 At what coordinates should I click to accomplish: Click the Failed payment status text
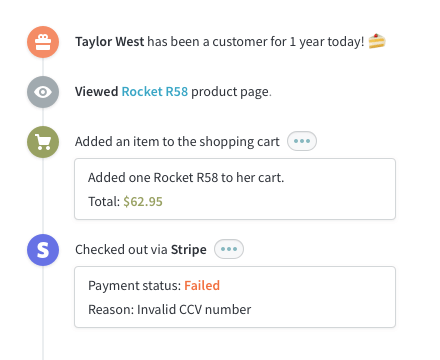point(202,286)
